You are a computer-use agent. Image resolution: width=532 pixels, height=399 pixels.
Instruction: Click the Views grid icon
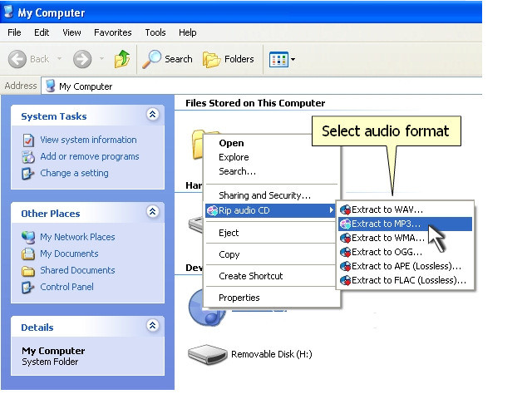point(278,59)
